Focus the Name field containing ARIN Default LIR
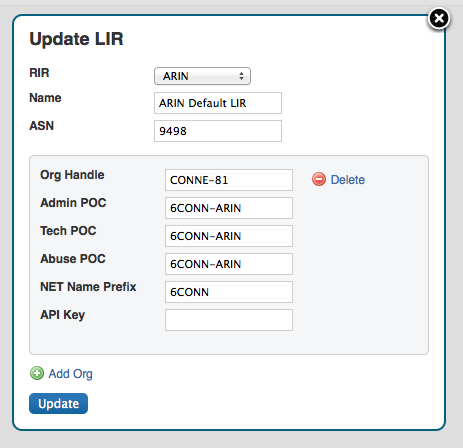Screen dimensions: 463x448 (x=218, y=103)
